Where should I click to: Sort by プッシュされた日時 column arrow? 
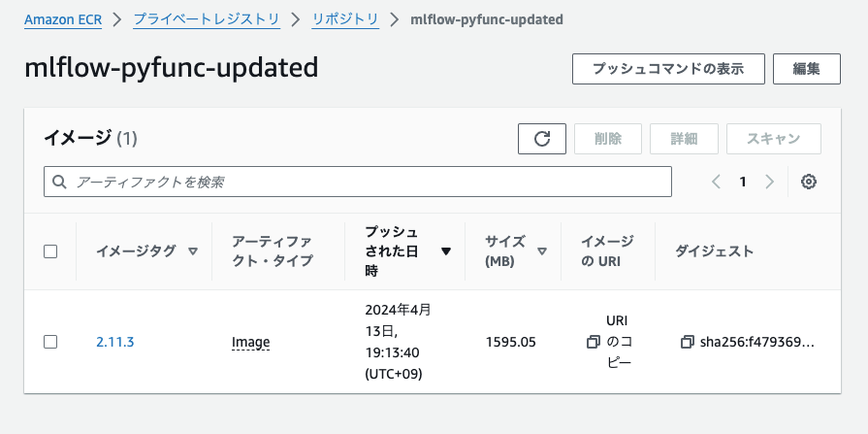point(446,251)
